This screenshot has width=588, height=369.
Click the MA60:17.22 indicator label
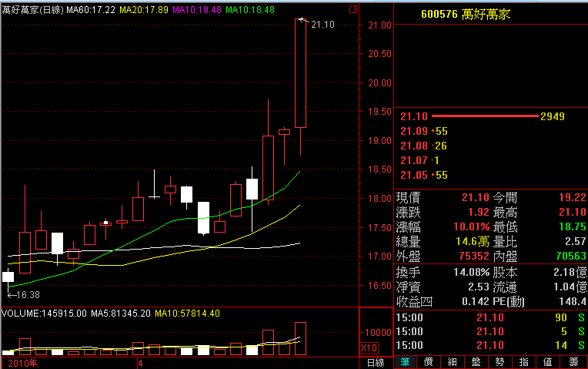coord(91,10)
